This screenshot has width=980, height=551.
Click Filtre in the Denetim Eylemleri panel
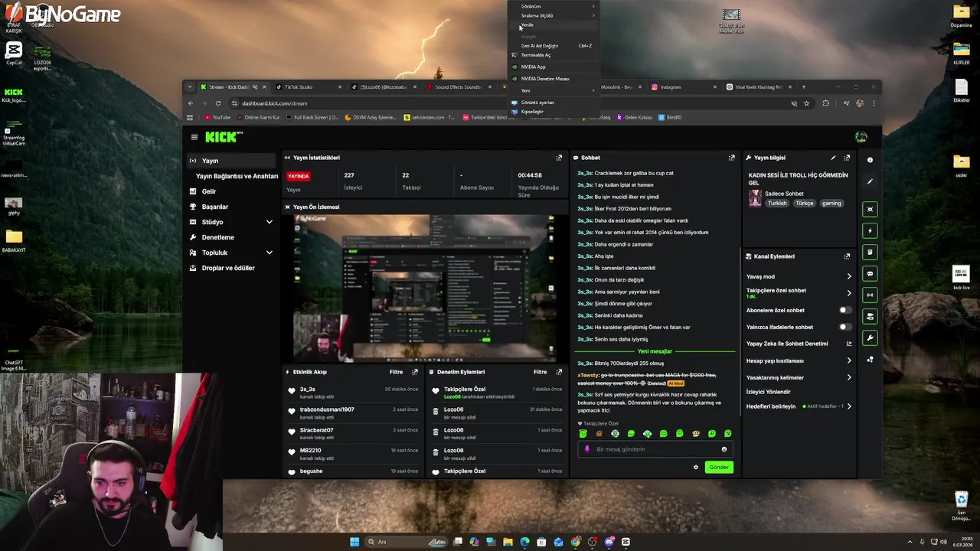[x=540, y=372]
